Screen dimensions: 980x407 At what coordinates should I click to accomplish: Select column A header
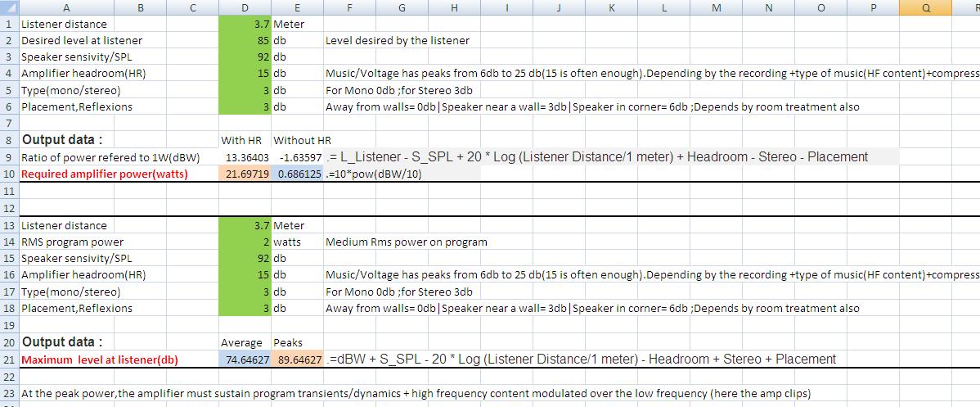pyautogui.click(x=67, y=7)
